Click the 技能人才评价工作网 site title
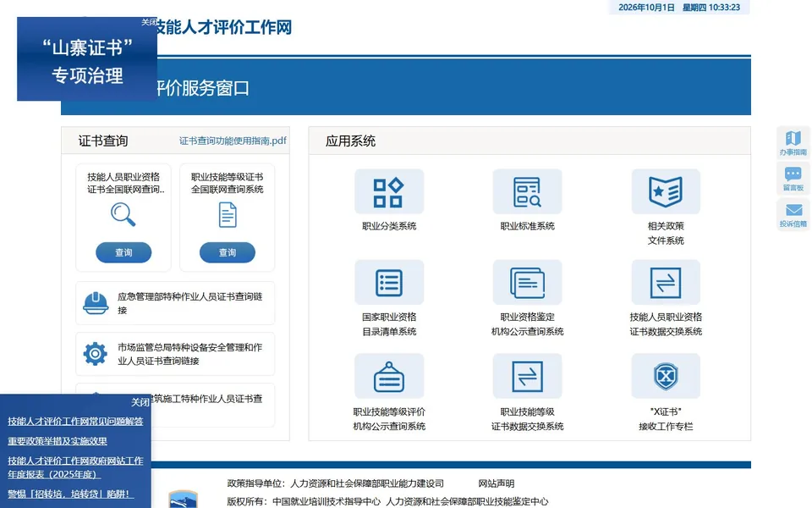The image size is (812, 508). pos(223,27)
